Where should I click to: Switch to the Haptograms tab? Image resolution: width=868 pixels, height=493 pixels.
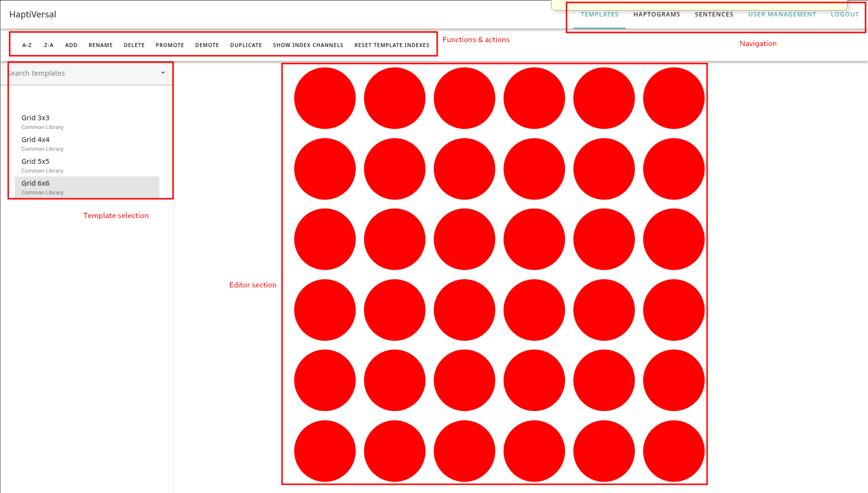(657, 14)
